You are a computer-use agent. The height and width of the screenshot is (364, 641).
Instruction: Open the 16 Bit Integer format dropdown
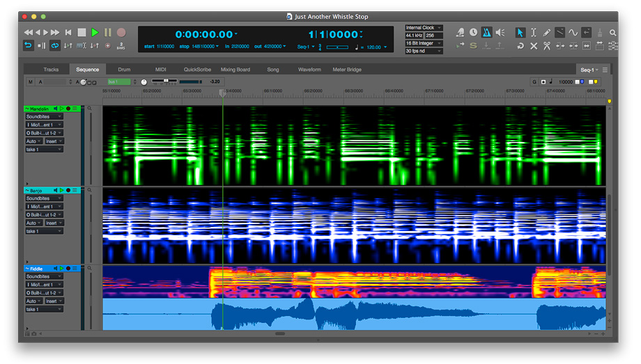click(424, 43)
